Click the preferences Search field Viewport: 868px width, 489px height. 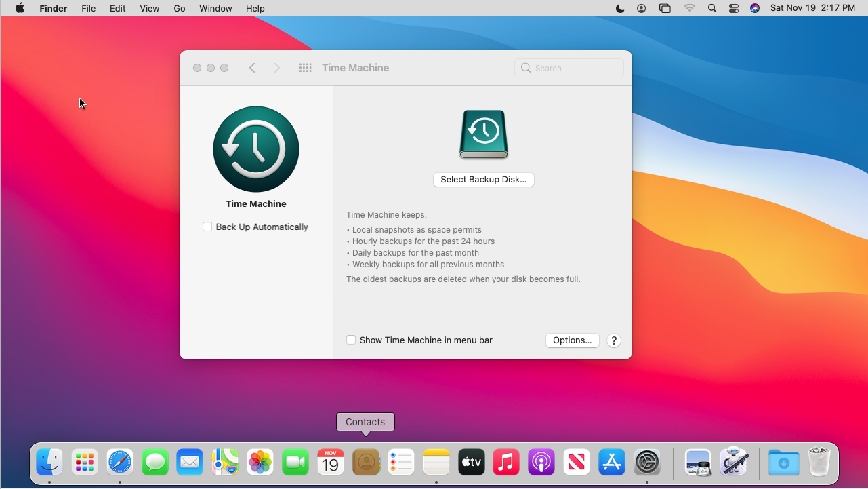[569, 68]
